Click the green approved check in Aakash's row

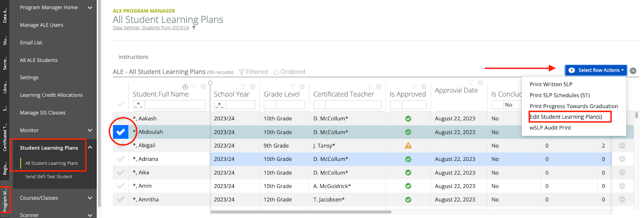pyautogui.click(x=408, y=119)
